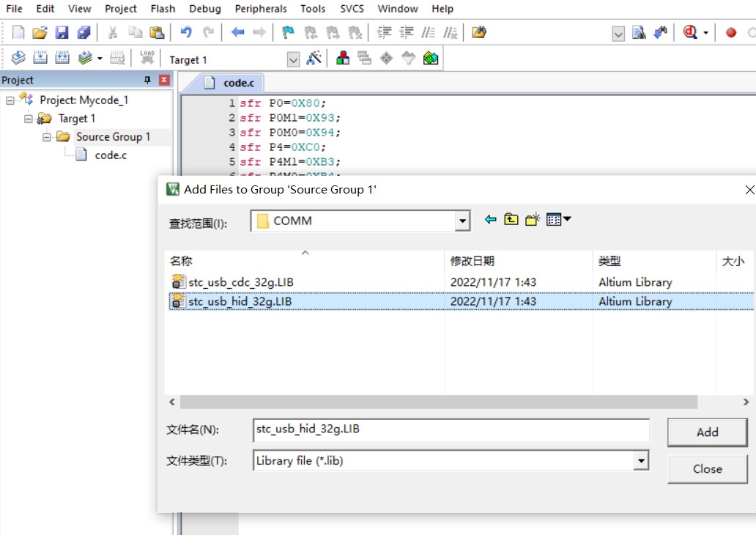Viewport: 756px width, 535px height.
Task: Insert breakpoint red dot icon
Action: tap(731, 32)
